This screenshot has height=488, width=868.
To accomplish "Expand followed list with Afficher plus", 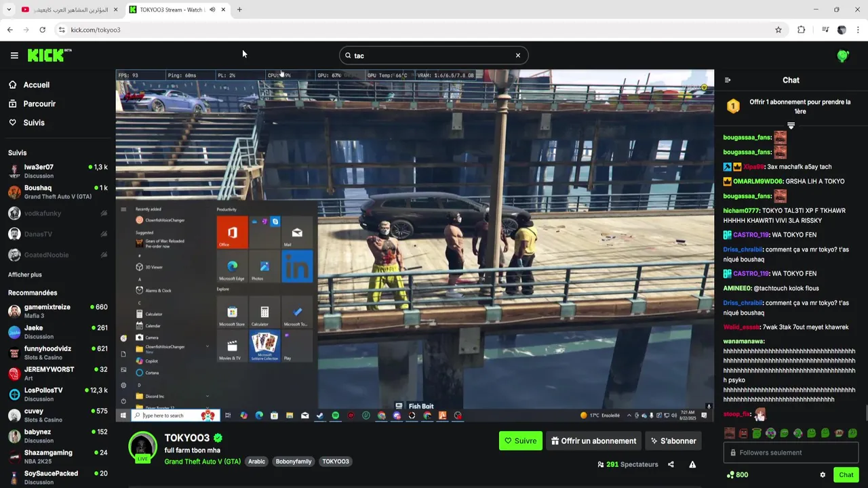I will coord(25,274).
